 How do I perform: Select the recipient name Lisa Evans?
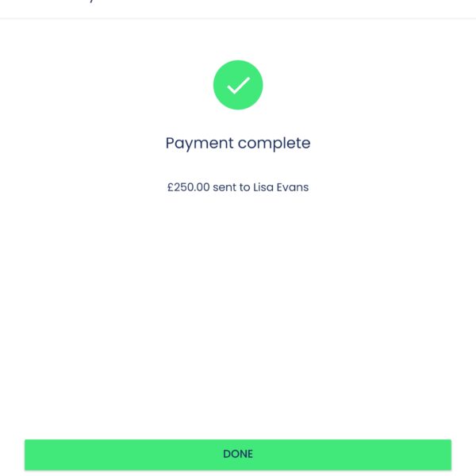click(x=281, y=188)
